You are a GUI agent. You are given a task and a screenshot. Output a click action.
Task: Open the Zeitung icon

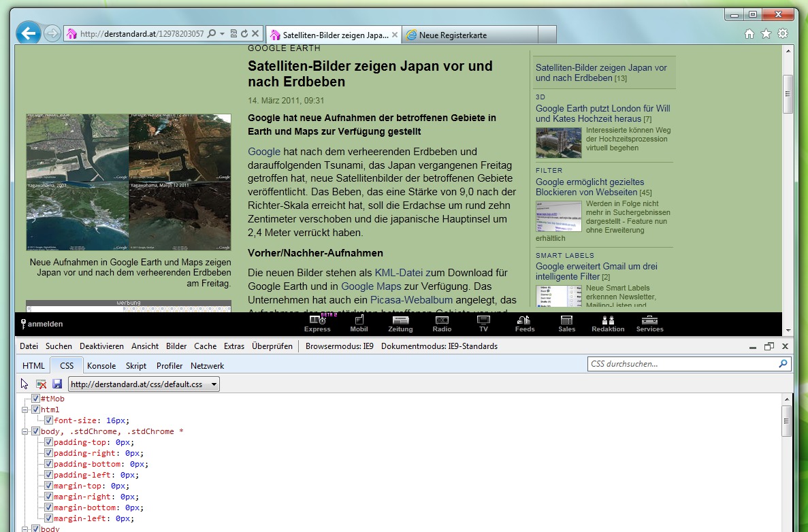(400, 324)
